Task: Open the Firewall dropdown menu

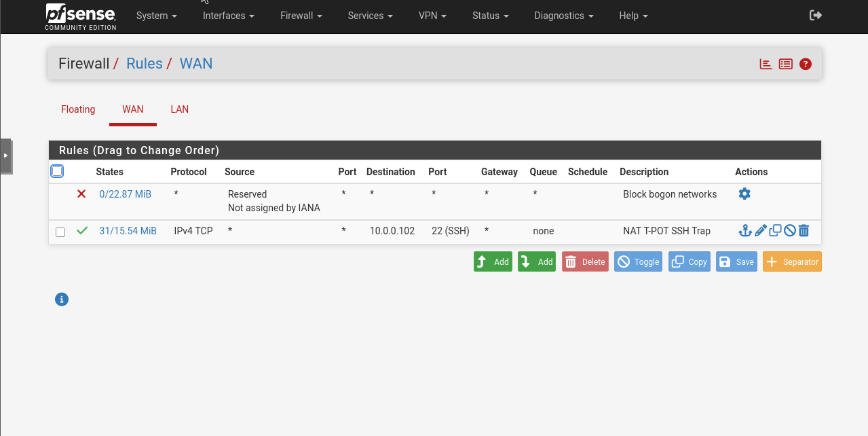Action: coord(301,16)
